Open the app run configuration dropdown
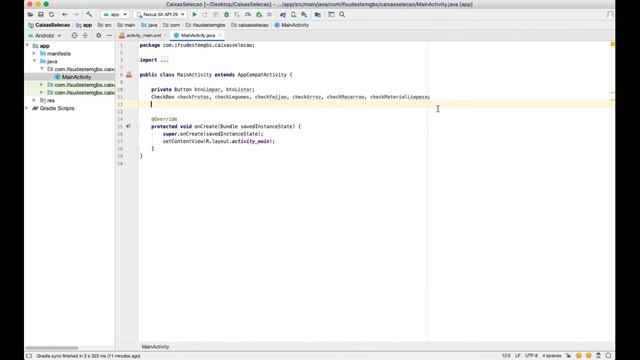Screen dimensions: 640x360 (x=116, y=14)
